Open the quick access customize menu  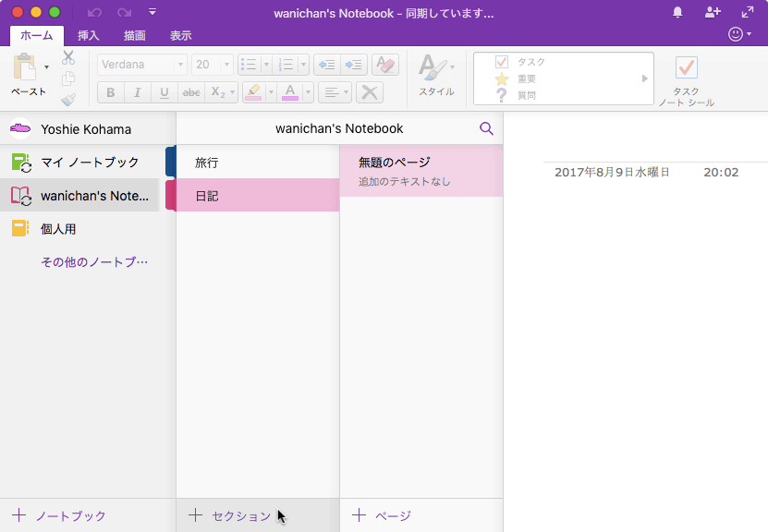[152, 12]
